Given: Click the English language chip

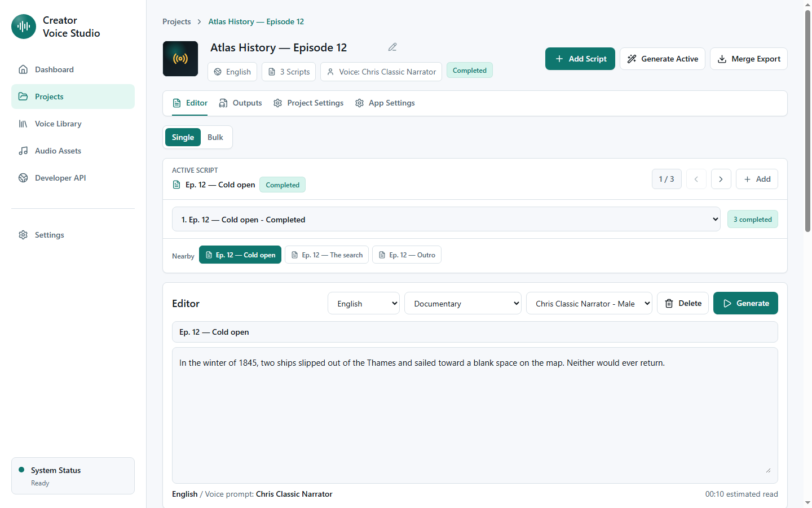Looking at the screenshot, I should coord(232,72).
